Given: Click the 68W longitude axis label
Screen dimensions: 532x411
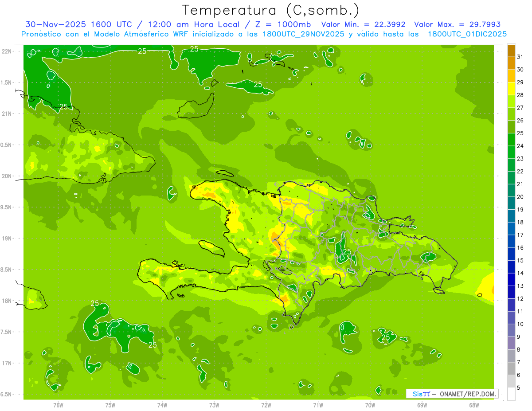Looking at the screenshot, I should (474, 405).
